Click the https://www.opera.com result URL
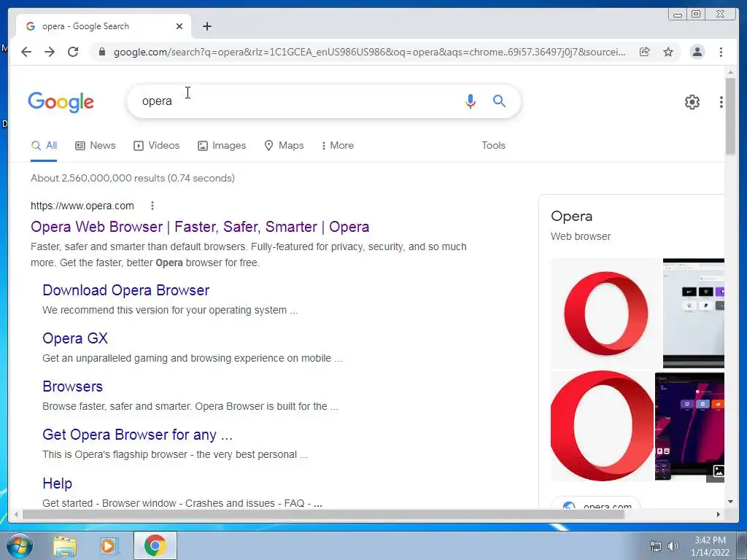The image size is (747, 560). [82, 206]
